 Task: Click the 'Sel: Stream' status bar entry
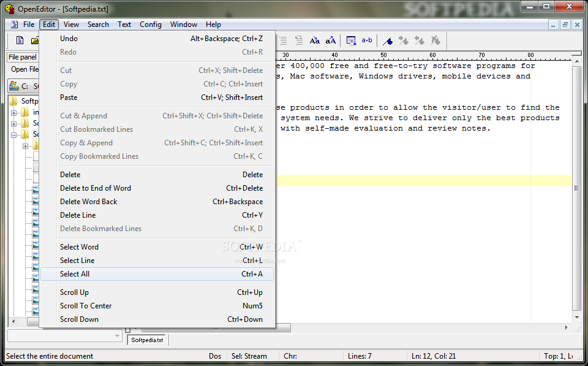click(249, 356)
